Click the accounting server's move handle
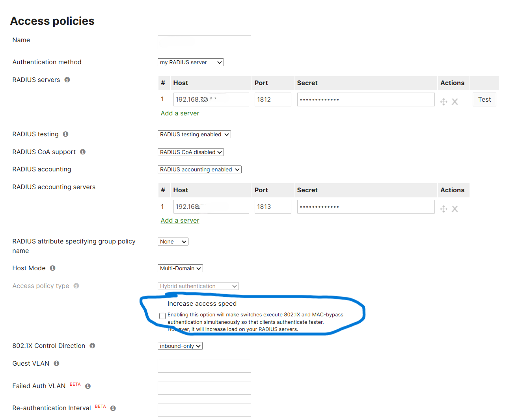505x420 pixels. click(444, 209)
